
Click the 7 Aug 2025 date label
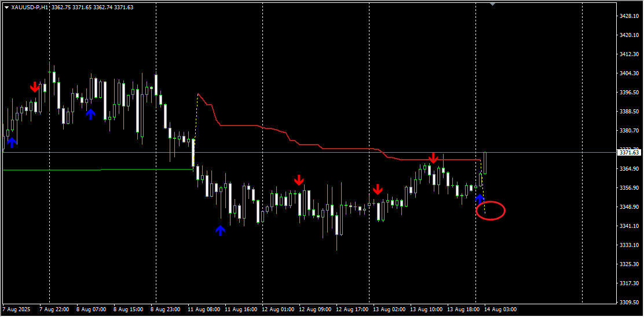[x=18, y=309]
